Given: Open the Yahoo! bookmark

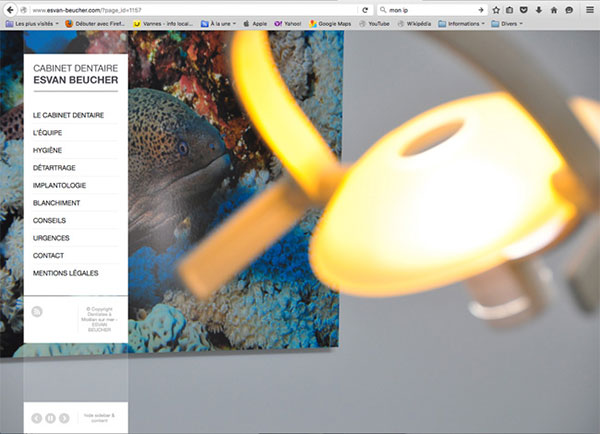Looking at the screenshot, I should (288, 24).
